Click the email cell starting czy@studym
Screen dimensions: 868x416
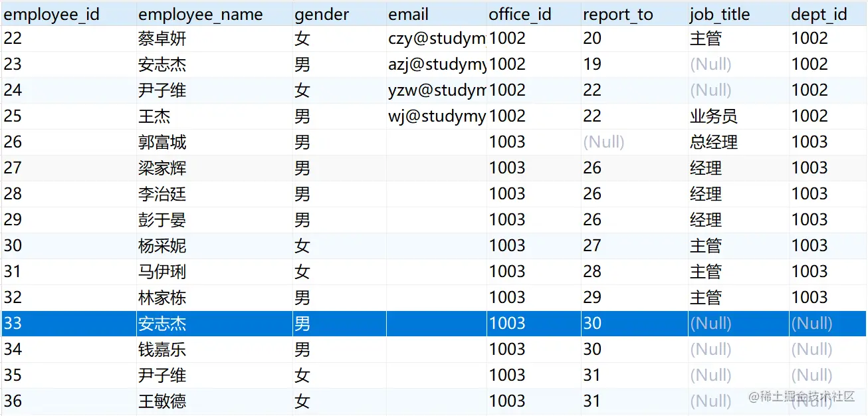tap(436, 39)
